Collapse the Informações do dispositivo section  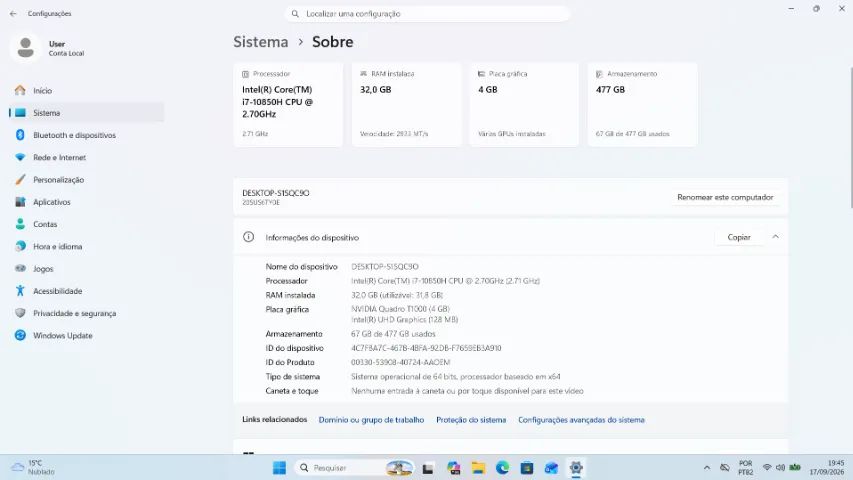(775, 237)
